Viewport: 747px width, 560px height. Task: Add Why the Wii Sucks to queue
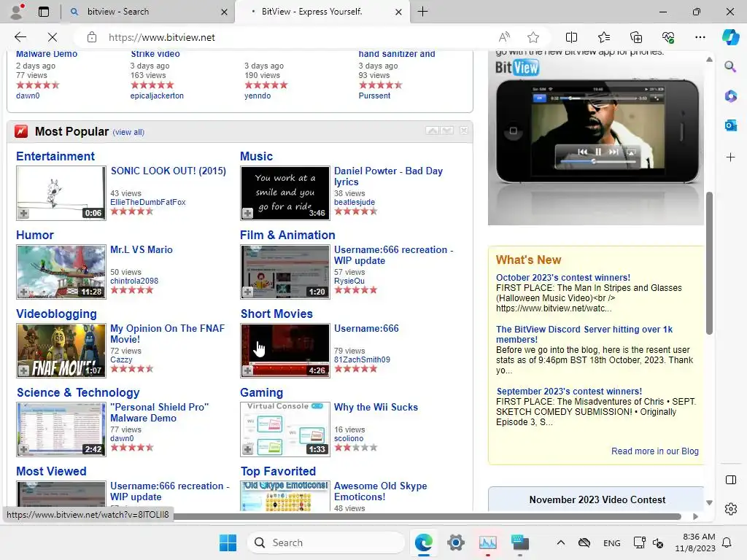coord(247,449)
